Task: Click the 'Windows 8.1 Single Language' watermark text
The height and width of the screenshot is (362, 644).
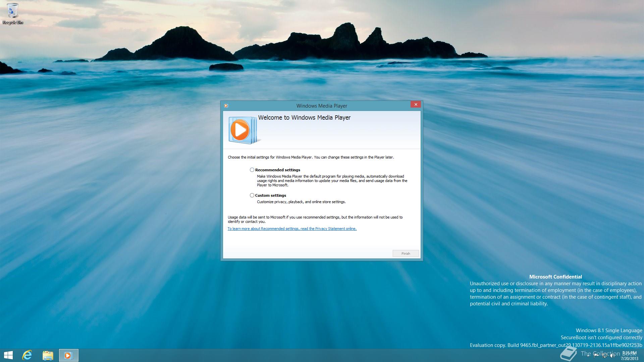Action: [x=609, y=330]
